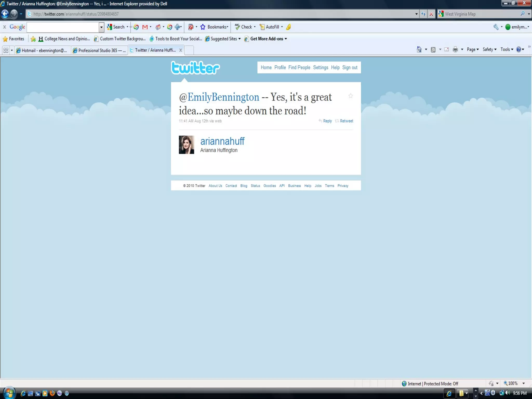Click the highlighter icon in Google toolbar

(x=289, y=27)
